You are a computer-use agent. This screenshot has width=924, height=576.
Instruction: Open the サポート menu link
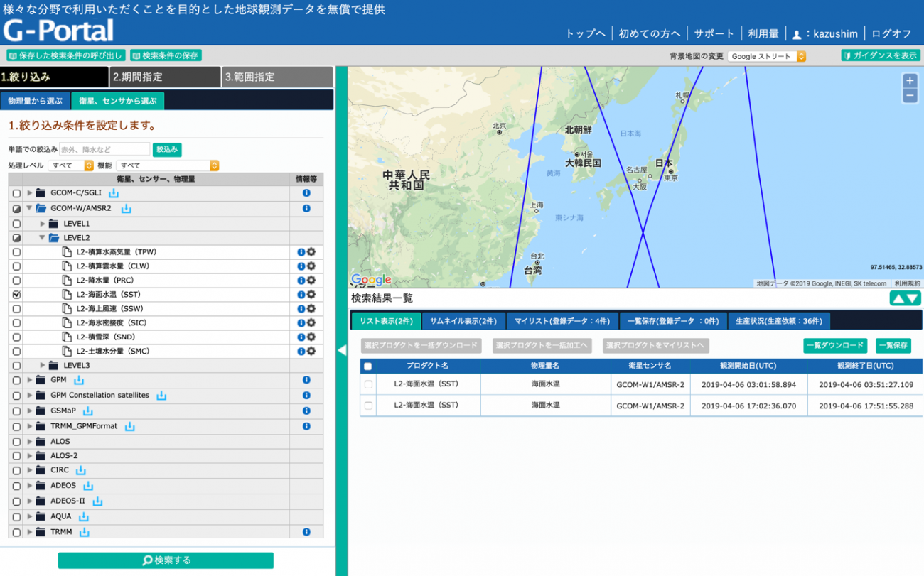714,33
